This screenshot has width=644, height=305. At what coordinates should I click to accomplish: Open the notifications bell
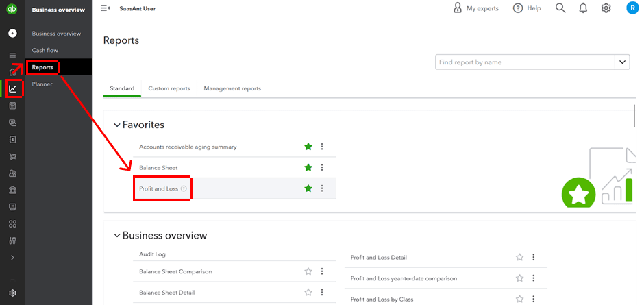pyautogui.click(x=583, y=8)
